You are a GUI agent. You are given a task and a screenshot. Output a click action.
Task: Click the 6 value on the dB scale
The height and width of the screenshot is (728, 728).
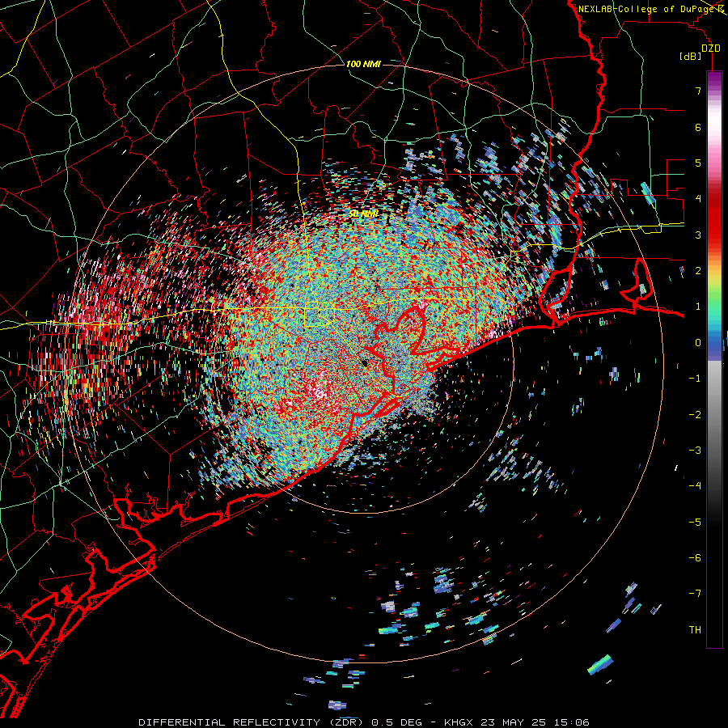(698, 127)
